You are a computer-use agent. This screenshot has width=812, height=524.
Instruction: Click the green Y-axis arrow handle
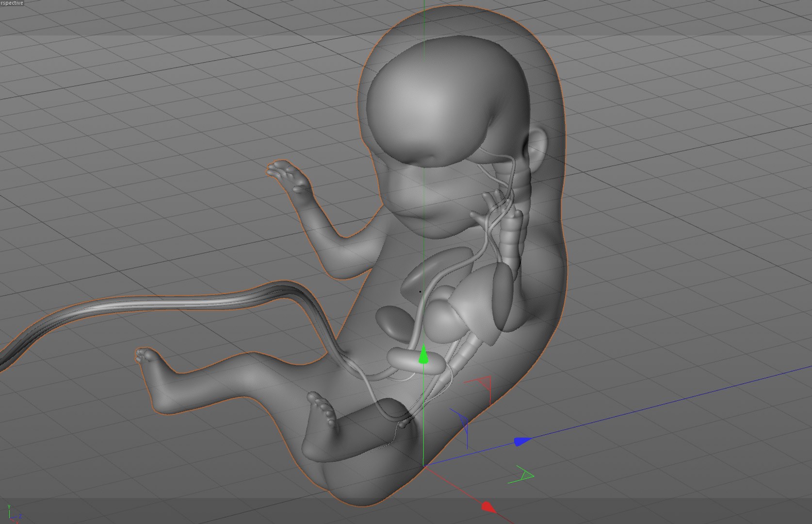[423, 355]
